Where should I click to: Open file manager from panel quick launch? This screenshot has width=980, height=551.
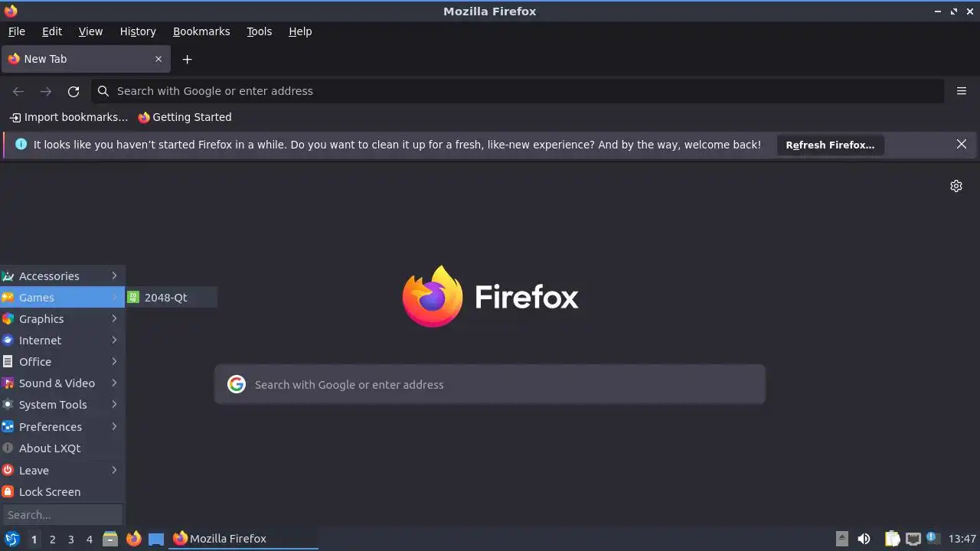coord(110,539)
